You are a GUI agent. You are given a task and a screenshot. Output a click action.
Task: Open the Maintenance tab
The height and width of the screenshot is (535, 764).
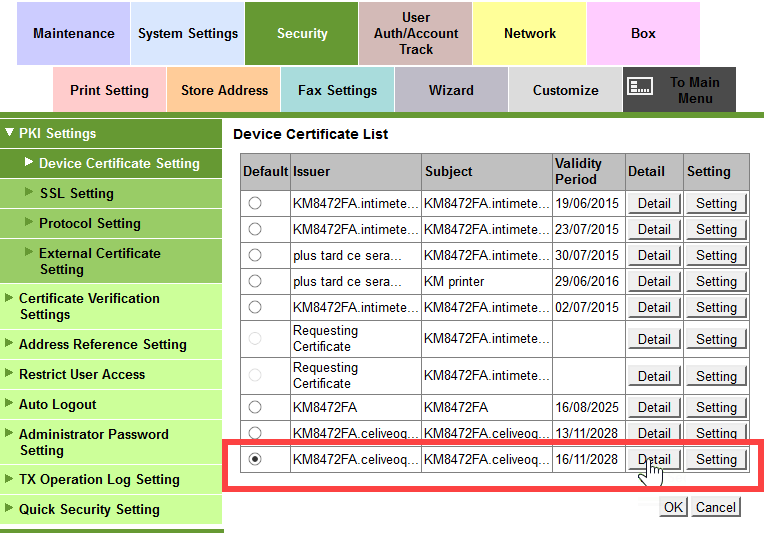click(x=74, y=33)
